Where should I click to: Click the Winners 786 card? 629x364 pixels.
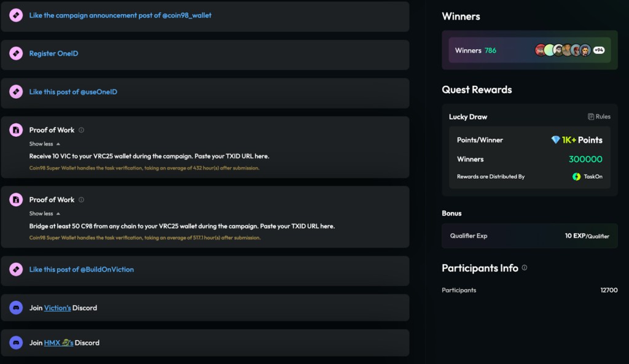pos(491,50)
